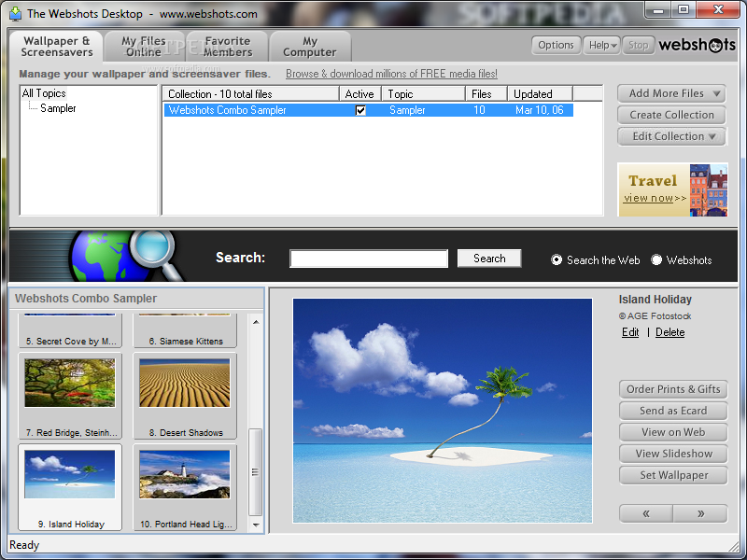This screenshot has width=747, height=560.
Task: Click the Send as Ecard button
Action: pos(673,411)
